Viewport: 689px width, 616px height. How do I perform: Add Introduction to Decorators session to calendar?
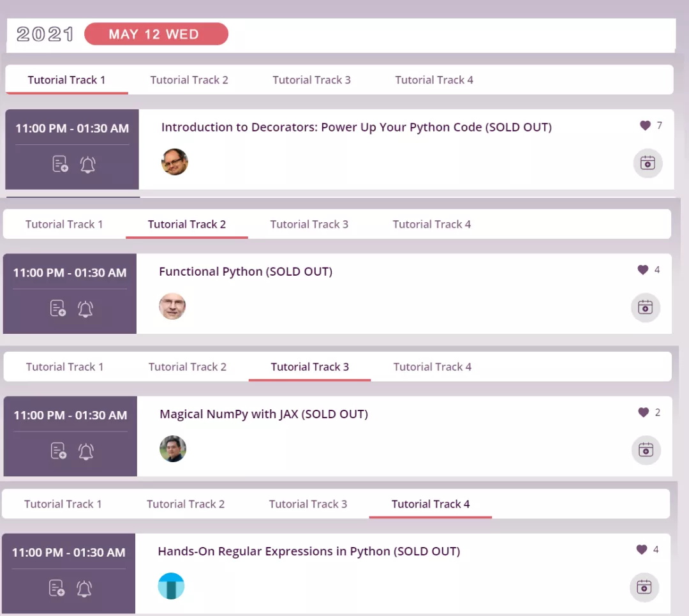click(x=648, y=163)
